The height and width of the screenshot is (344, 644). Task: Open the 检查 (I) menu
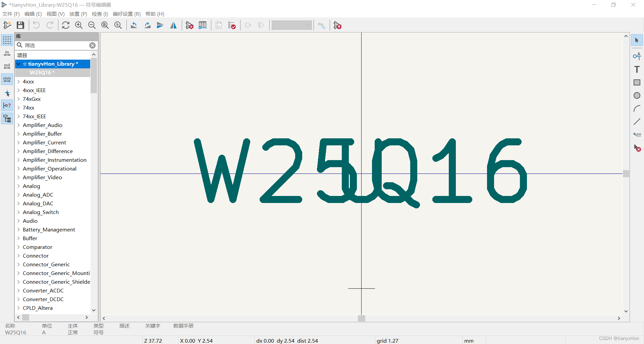(100, 14)
